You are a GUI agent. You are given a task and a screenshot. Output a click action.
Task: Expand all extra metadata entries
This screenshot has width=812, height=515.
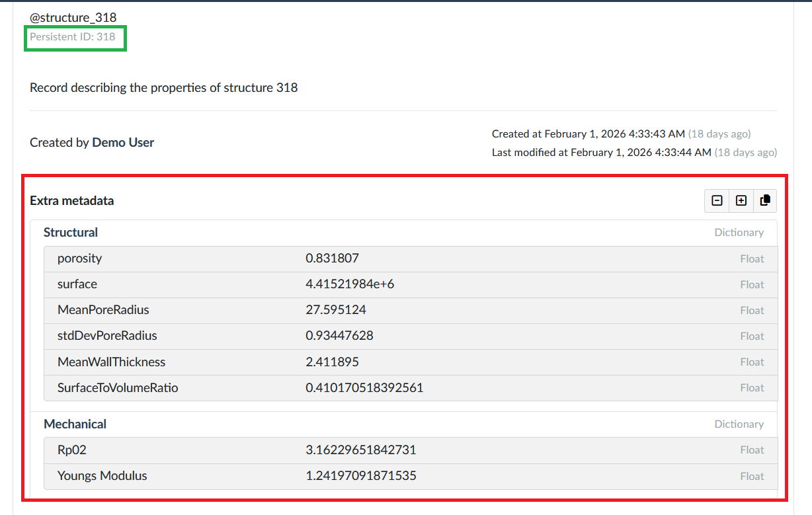click(x=741, y=200)
